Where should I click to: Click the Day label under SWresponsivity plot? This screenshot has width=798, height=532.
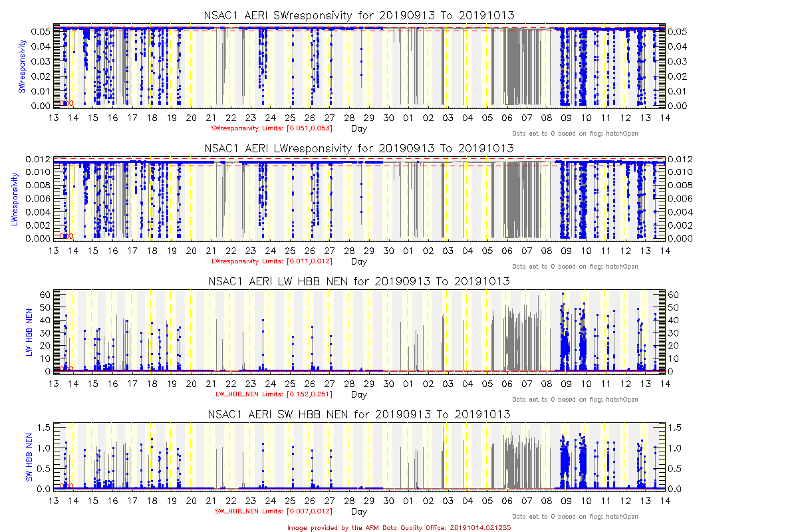coord(358,128)
